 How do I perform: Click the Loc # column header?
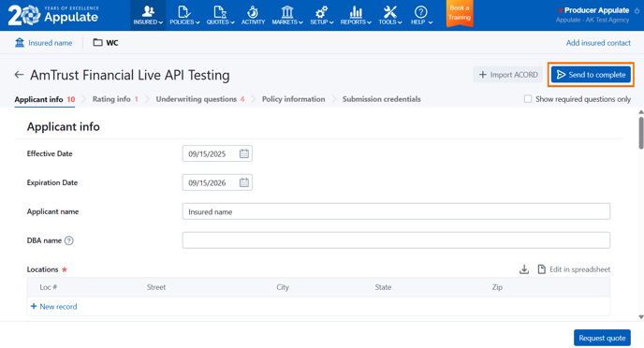(48, 287)
